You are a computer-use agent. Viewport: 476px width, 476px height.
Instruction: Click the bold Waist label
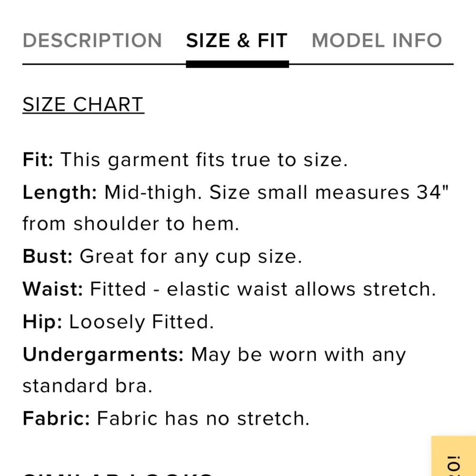click(52, 289)
